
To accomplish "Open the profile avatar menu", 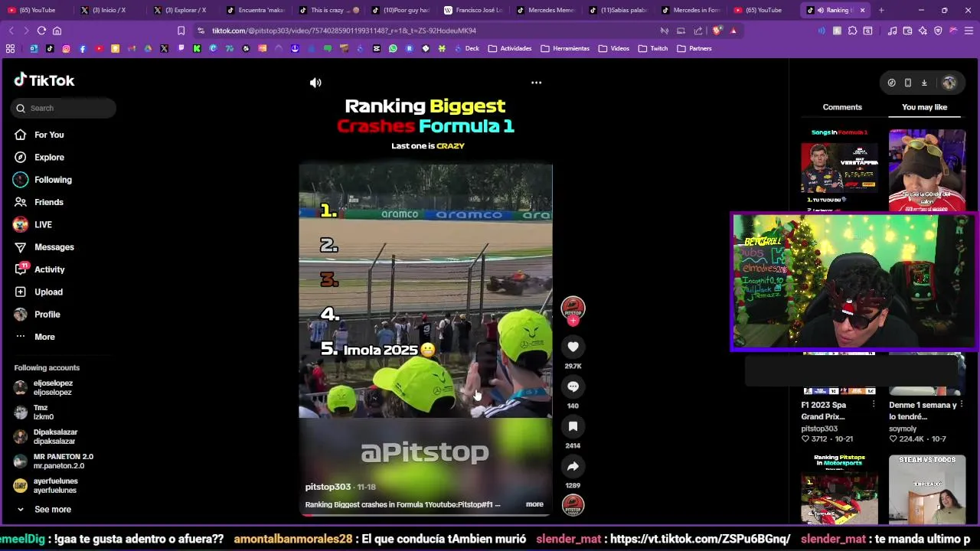I will (x=949, y=83).
